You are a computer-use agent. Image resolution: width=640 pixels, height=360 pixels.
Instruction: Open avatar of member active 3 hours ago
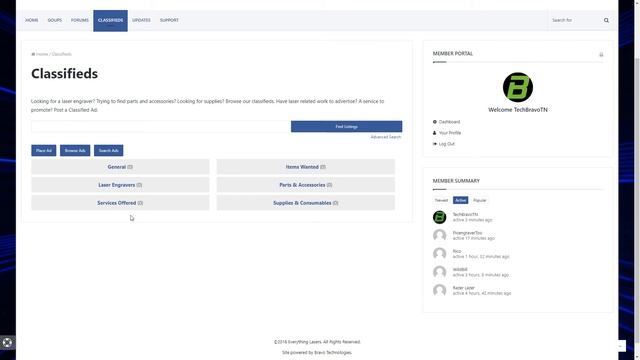pyautogui.click(x=440, y=272)
